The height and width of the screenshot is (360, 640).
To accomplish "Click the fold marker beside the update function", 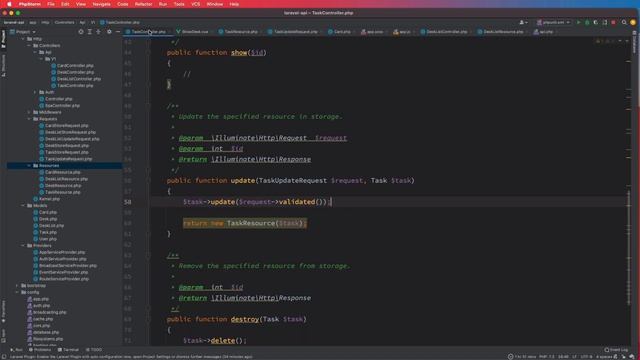I will (149, 180).
